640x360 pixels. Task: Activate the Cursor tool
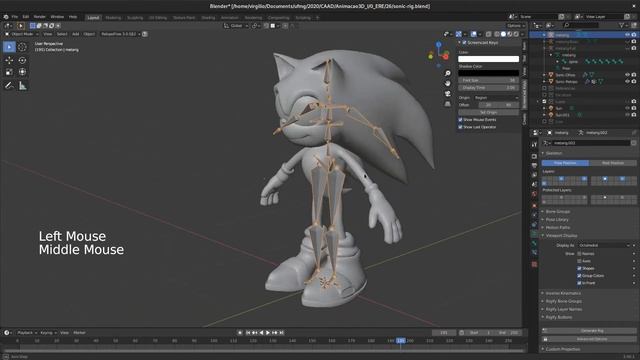pos(22,47)
